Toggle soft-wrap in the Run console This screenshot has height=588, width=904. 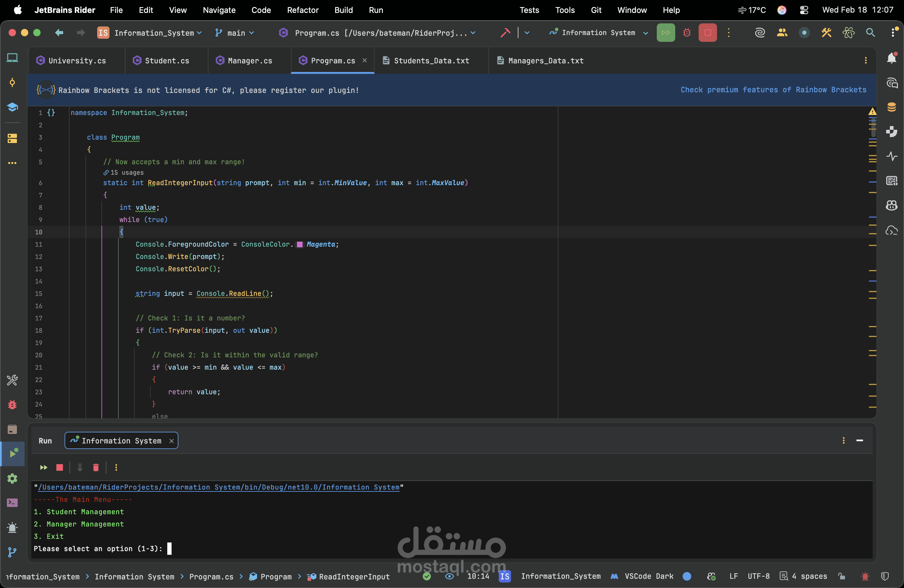(79, 467)
